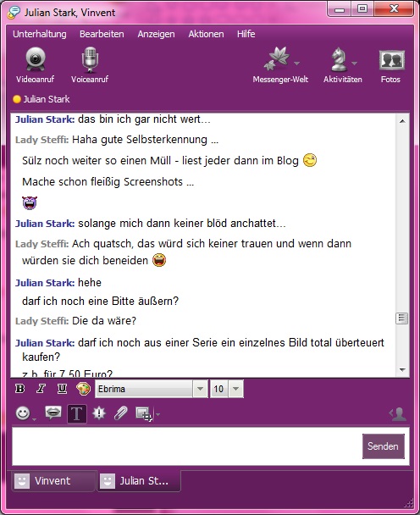Send a buzz with the starburst icon
The image size is (420, 515).
click(x=99, y=413)
